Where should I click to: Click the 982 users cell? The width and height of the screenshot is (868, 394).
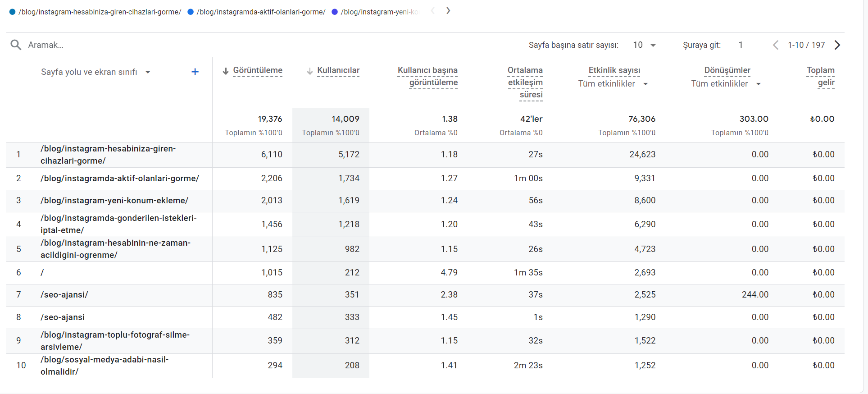click(352, 249)
